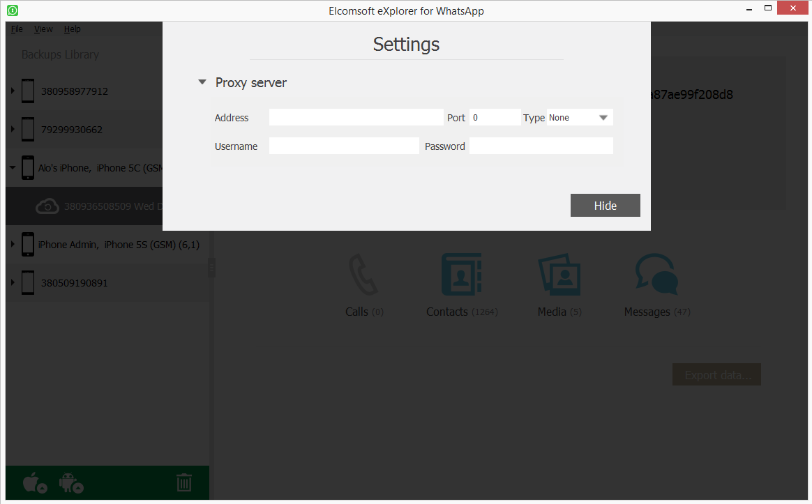Focus the proxy Password field
Screen dimensions: 812x504
[x=541, y=146]
